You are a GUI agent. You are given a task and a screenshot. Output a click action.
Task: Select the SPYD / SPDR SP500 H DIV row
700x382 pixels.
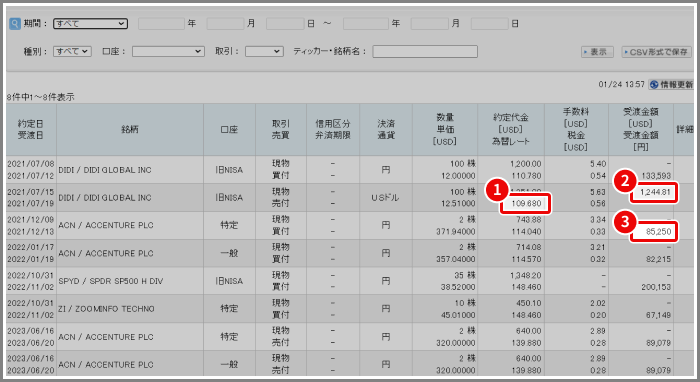[x=350, y=281]
